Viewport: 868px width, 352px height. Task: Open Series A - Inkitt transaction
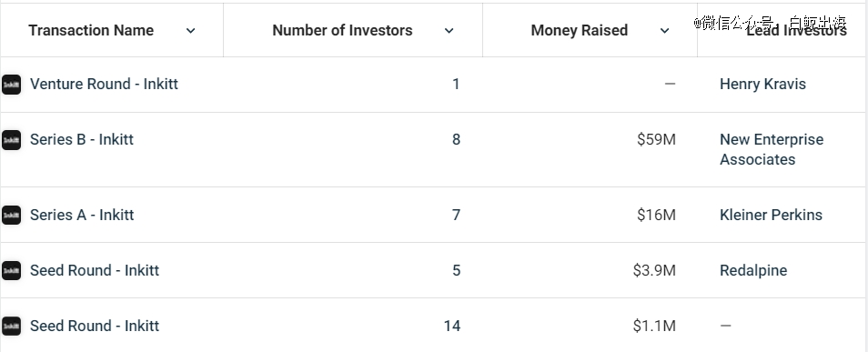[82, 215]
